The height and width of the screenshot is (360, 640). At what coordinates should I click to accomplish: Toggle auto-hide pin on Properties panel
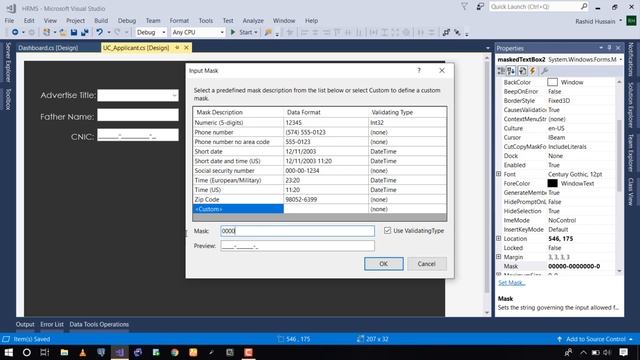pyautogui.click(x=610, y=48)
